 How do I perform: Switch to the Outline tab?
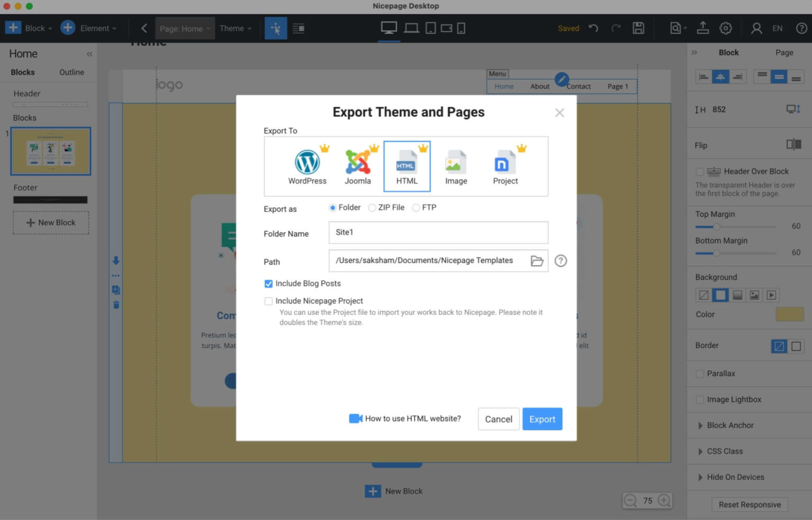click(71, 72)
